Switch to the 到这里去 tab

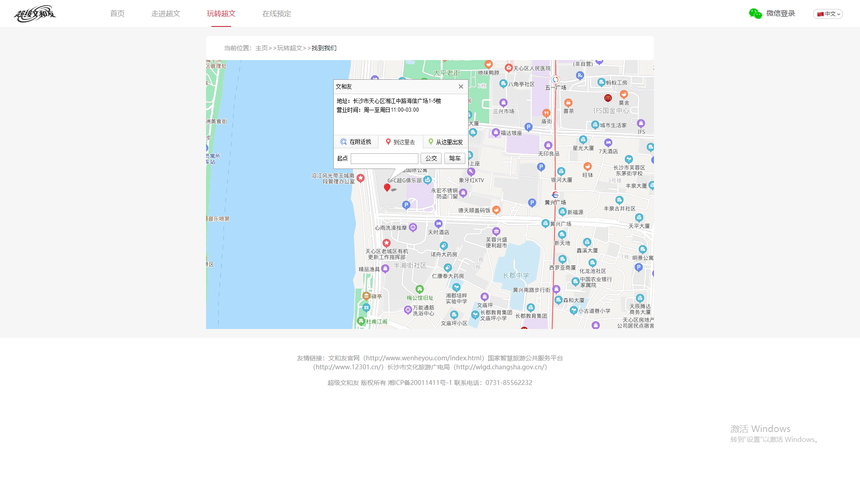(400, 142)
